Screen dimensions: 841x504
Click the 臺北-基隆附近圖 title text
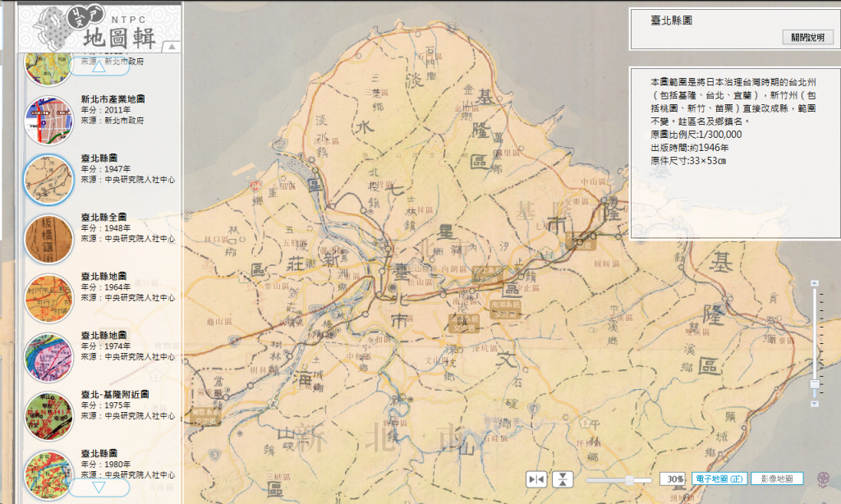(x=115, y=394)
